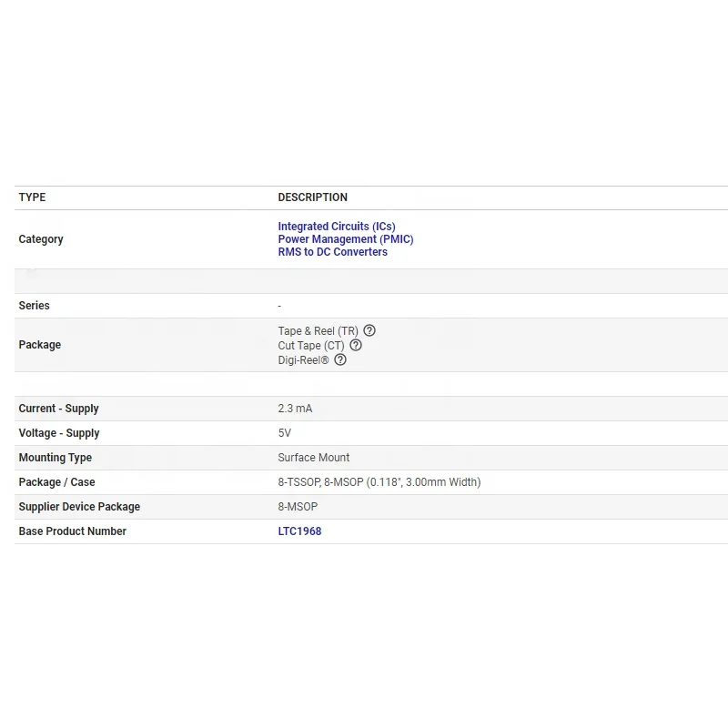Image resolution: width=728 pixels, height=728 pixels.
Task: Select the Category row label
Action: coord(41,239)
